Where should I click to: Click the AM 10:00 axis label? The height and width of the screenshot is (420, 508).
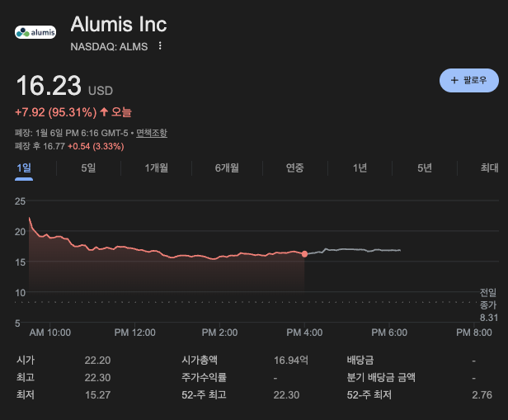(49, 333)
